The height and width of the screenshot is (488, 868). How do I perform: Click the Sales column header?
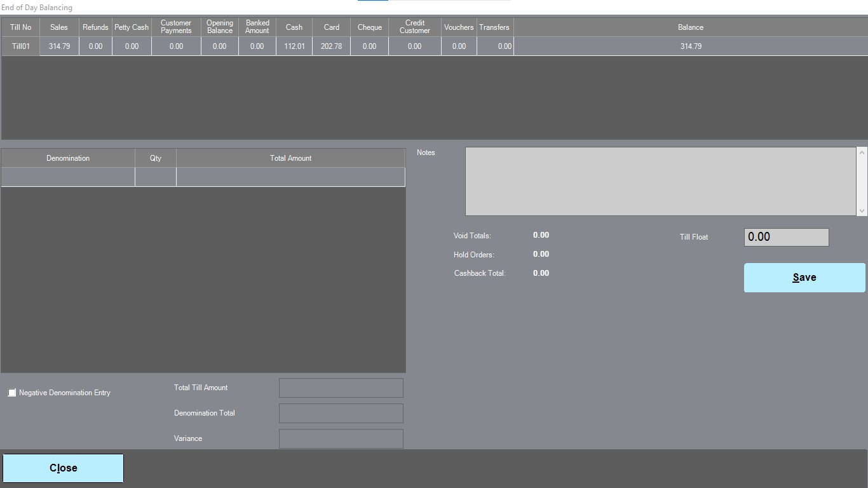[59, 27]
